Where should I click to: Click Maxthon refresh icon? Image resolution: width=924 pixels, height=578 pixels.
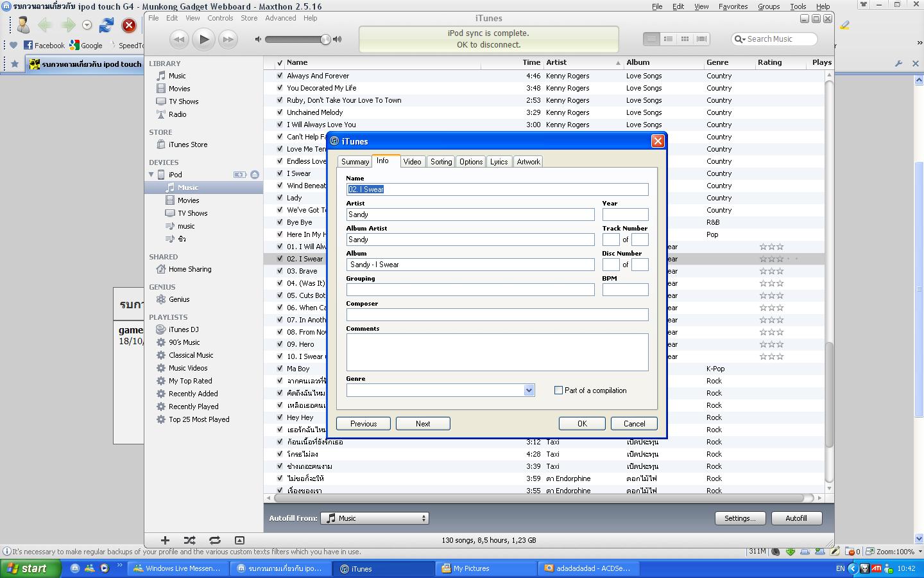[107, 25]
